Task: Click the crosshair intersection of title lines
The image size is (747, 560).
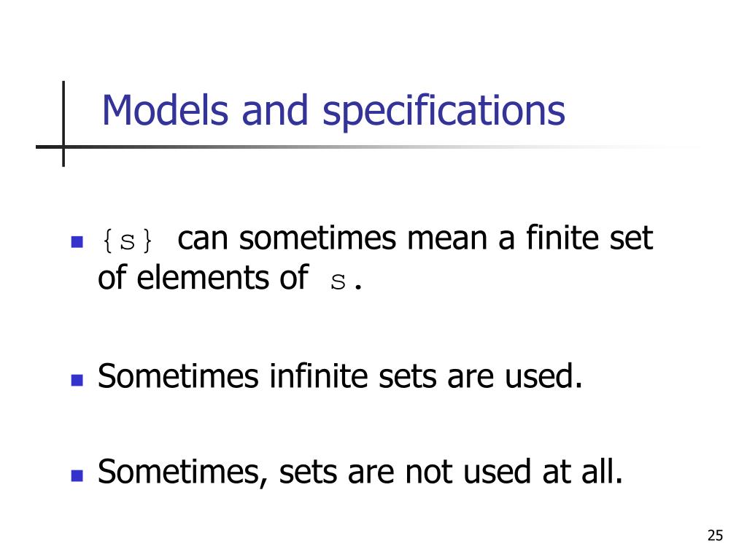Action: 63,147
